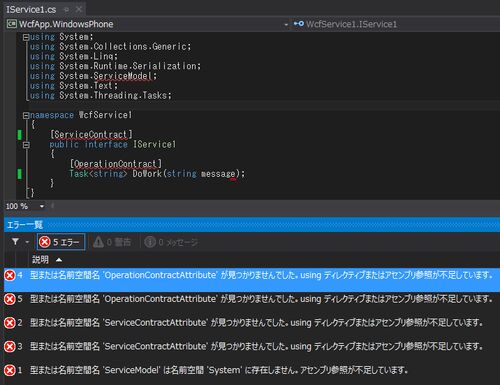This screenshot has height=385, width=500.
Task: Click the error list filter icon
Action: click(x=15, y=241)
